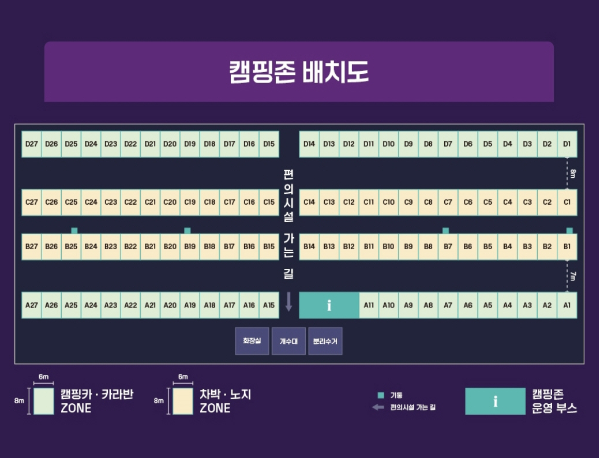Click the 차박 · 노지 ZONE legend text
The height and width of the screenshot is (458, 600).
coord(225,401)
